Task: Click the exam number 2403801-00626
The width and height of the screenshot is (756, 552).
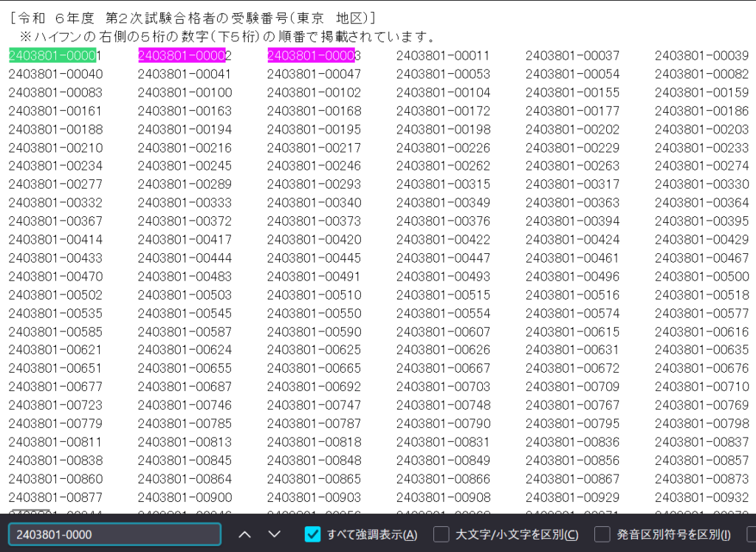Action: tap(443, 350)
